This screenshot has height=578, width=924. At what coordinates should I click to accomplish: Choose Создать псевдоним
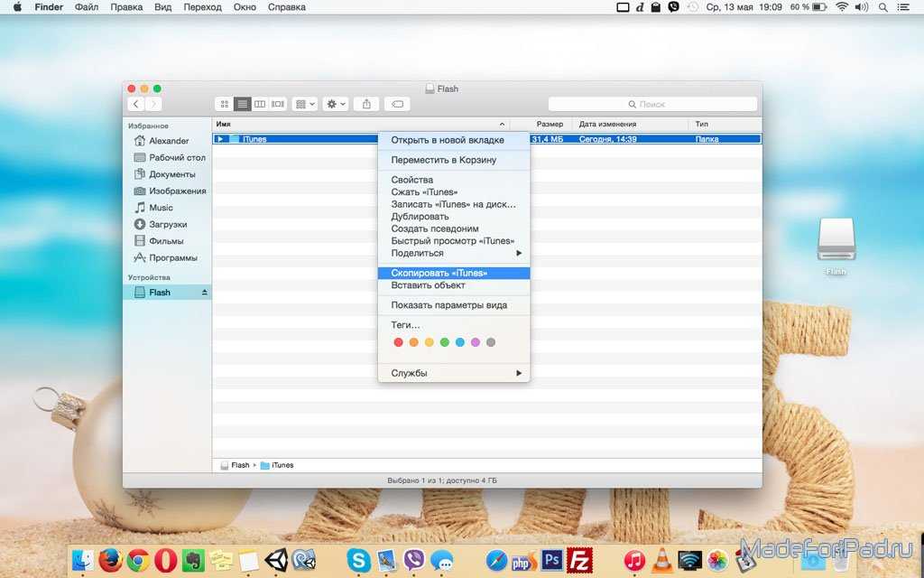click(454, 228)
